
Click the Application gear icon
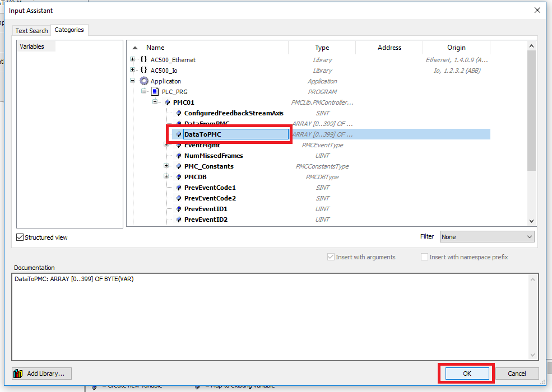pos(144,81)
